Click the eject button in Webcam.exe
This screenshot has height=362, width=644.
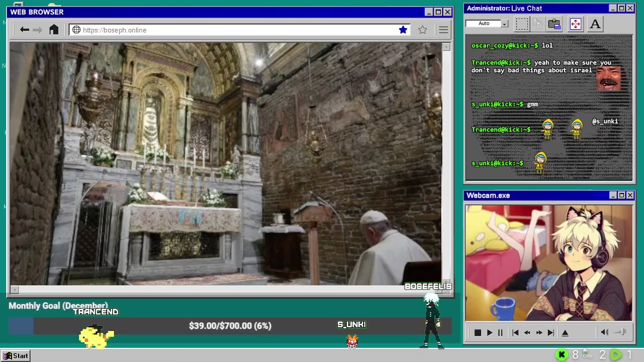pos(565,332)
